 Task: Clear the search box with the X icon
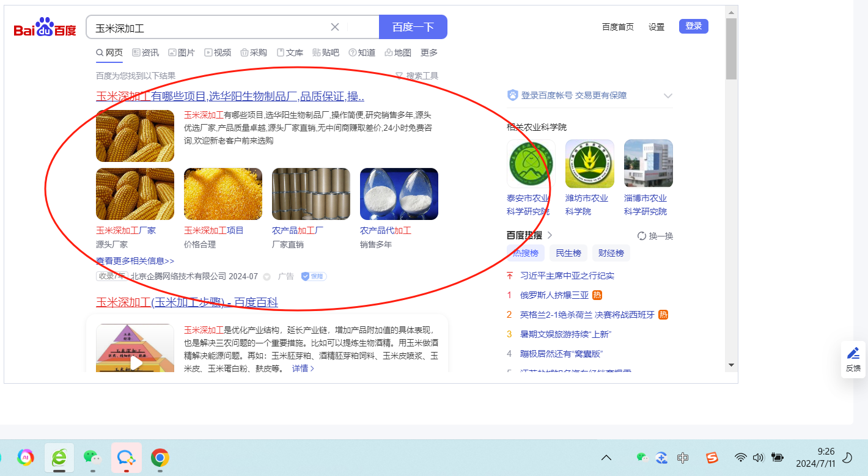335,27
